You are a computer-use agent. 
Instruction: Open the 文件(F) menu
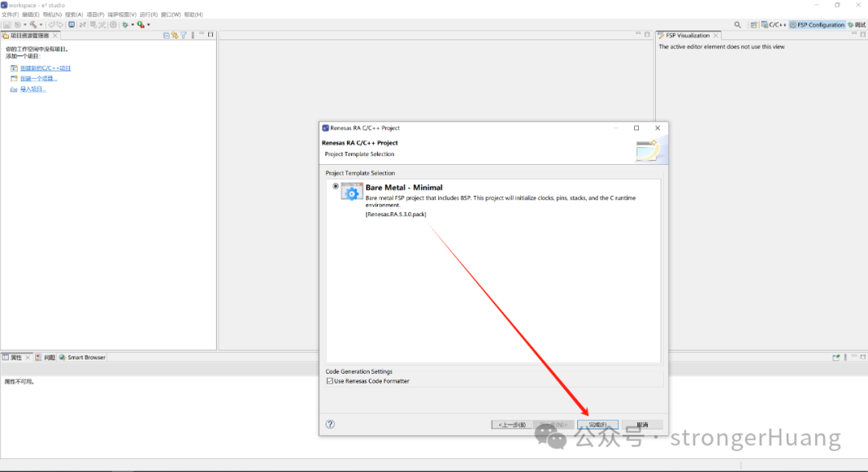(10, 14)
